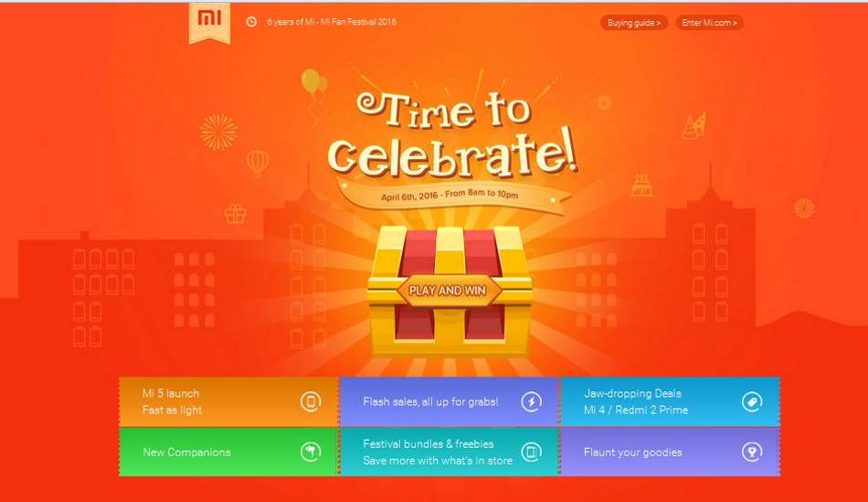Image resolution: width=868 pixels, height=502 pixels.
Task: Click price tag icon in Jaw-dropping Deals tile
Action: click(x=752, y=401)
